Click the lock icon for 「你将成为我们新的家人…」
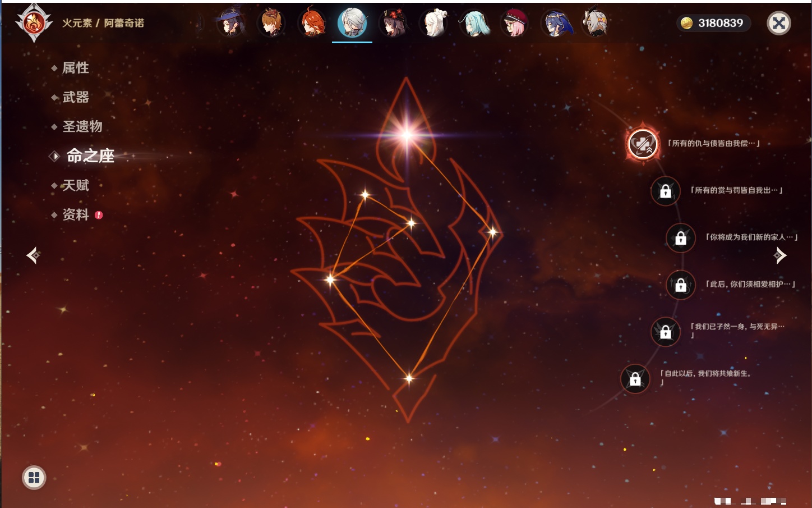The height and width of the screenshot is (508, 812). pyautogui.click(x=681, y=238)
